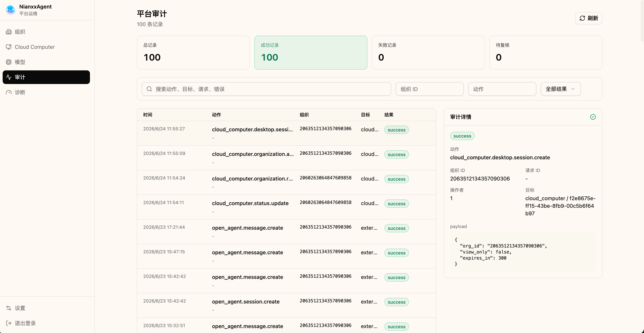
Task: Click the magnifier icon in the search bar
Action: coord(149,89)
